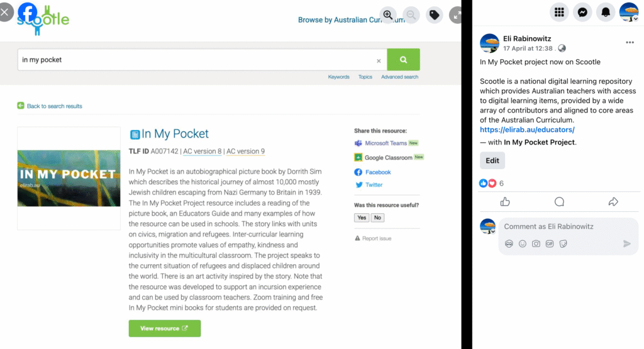Image resolution: width=644 pixels, height=349 pixels.
Task: Open the notifications bell
Action: tap(606, 12)
